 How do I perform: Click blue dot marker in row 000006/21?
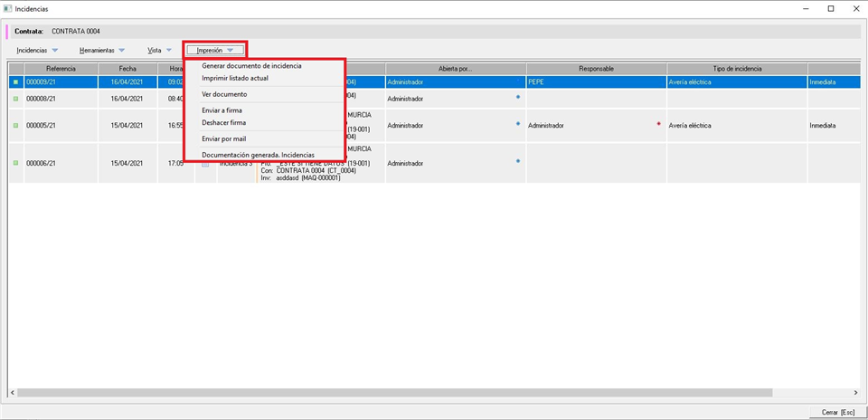pyautogui.click(x=518, y=161)
